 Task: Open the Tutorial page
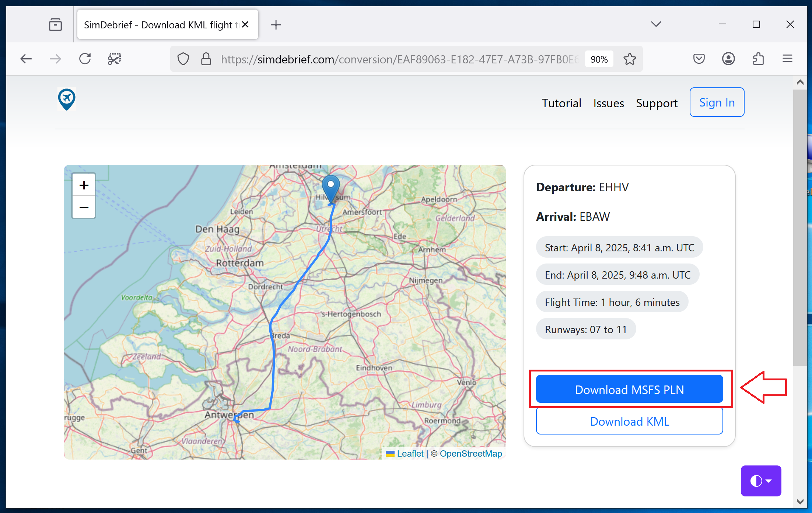click(561, 103)
